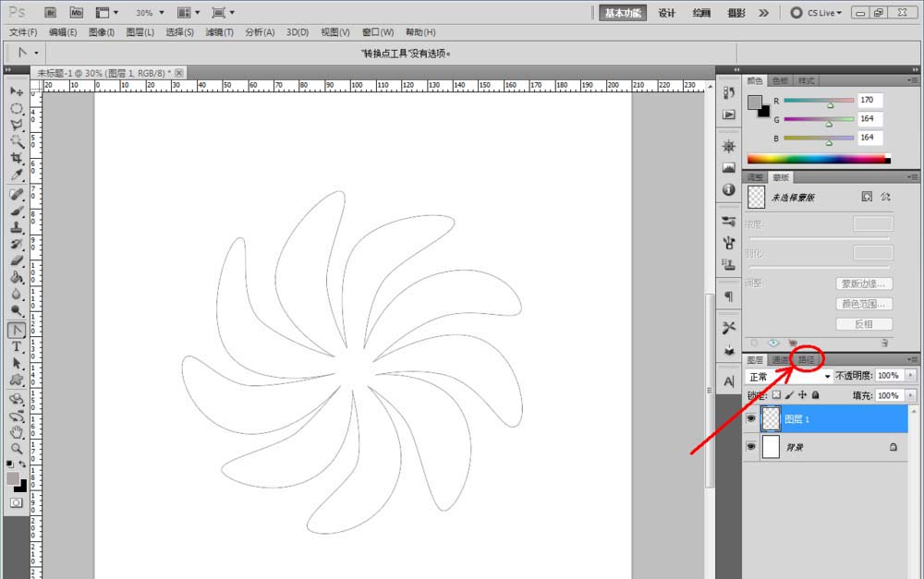Screen dimensions: 924x579
Task: Launch Mini Bridge from top bar
Action: tap(77, 12)
